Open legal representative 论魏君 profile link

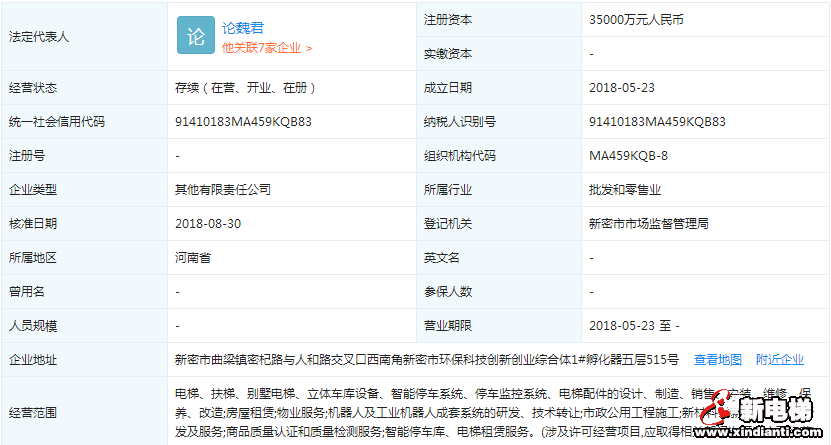click(x=242, y=28)
